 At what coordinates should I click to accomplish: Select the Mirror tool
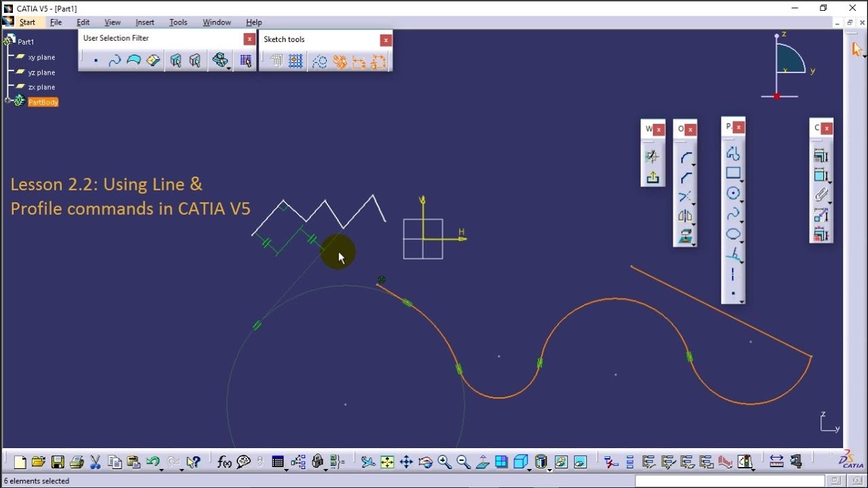(686, 217)
